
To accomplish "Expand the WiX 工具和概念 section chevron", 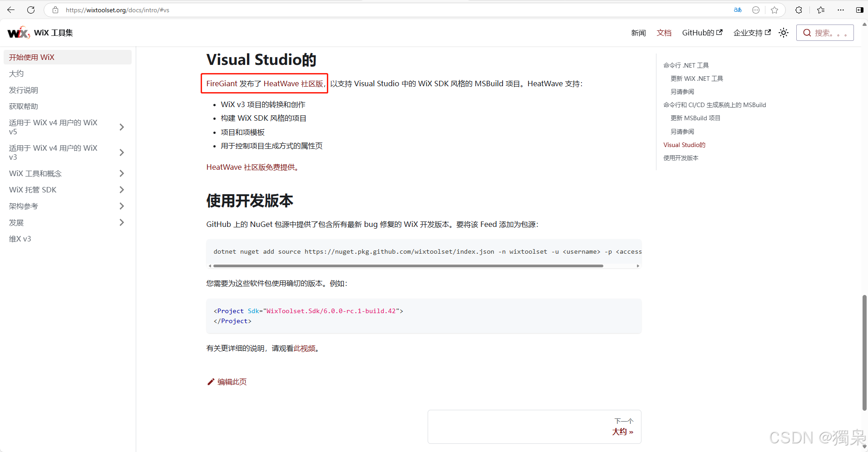I will (x=122, y=173).
